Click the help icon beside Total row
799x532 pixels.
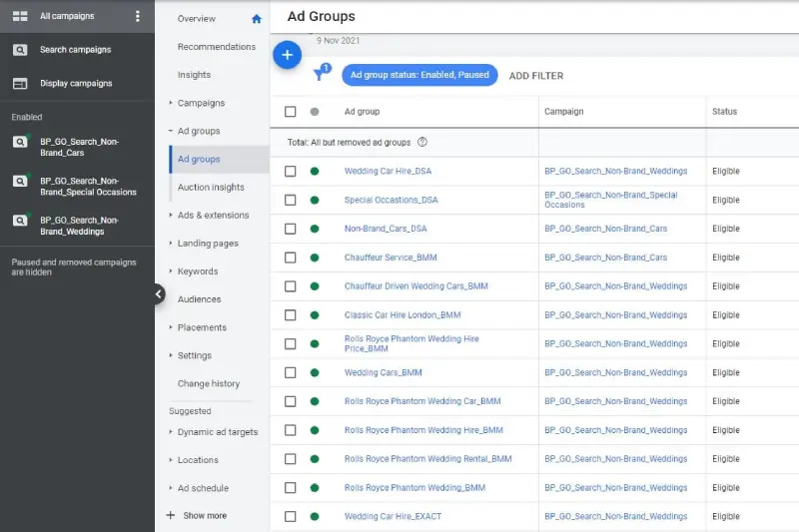click(421, 142)
